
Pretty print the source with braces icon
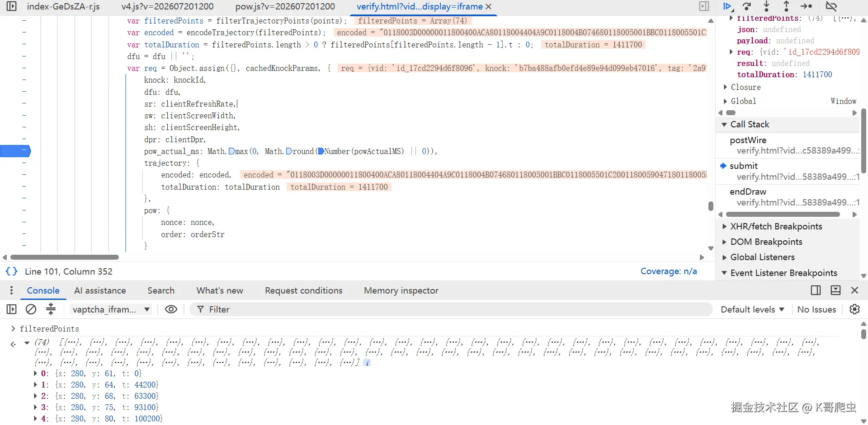pos(11,271)
